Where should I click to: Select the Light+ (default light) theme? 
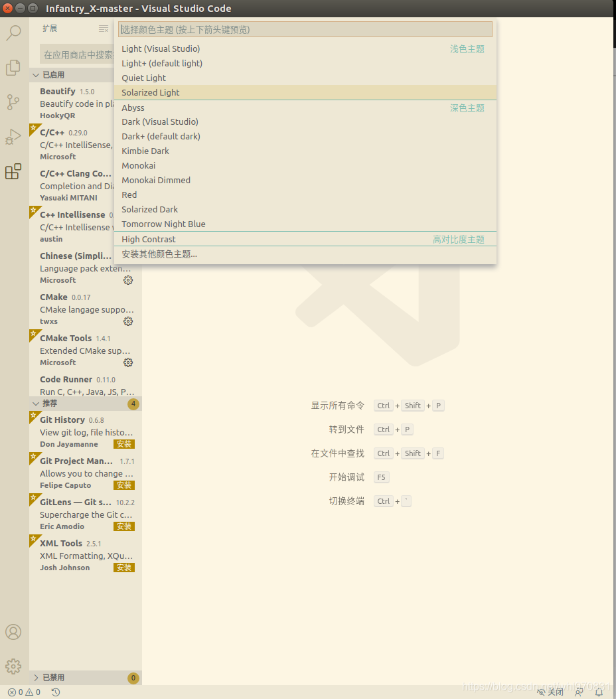305,63
